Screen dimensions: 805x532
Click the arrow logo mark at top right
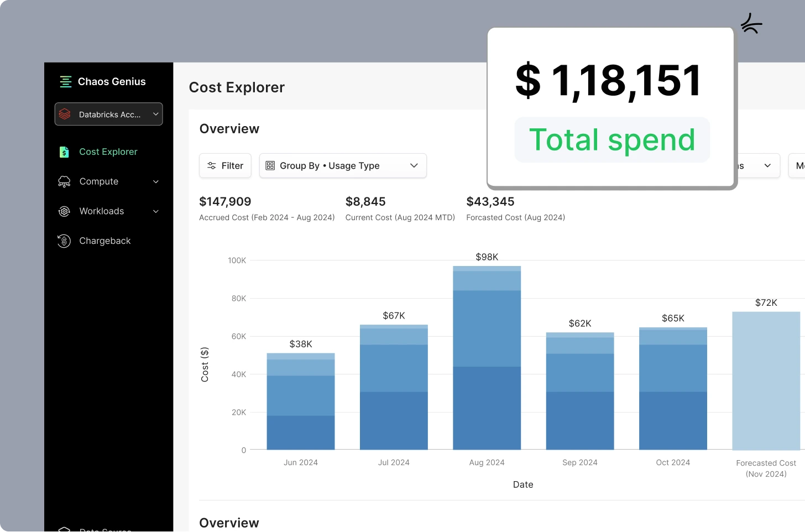pyautogui.click(x=751, y=23)
